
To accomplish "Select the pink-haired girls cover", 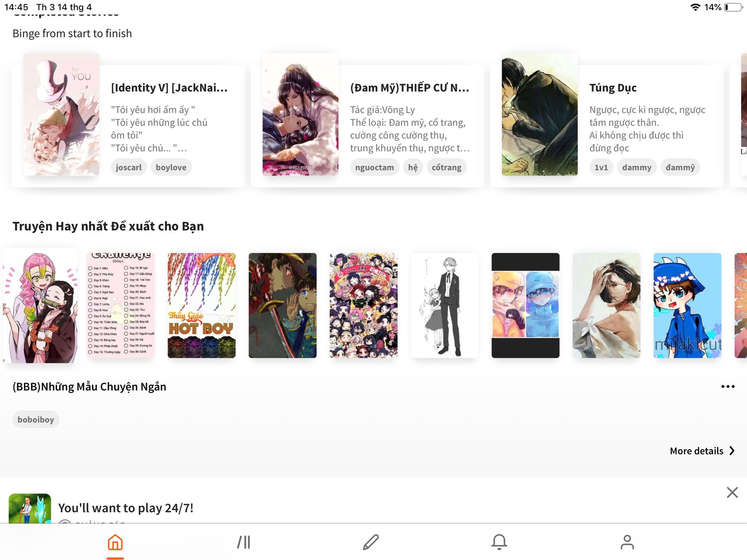I will [40, 306].
